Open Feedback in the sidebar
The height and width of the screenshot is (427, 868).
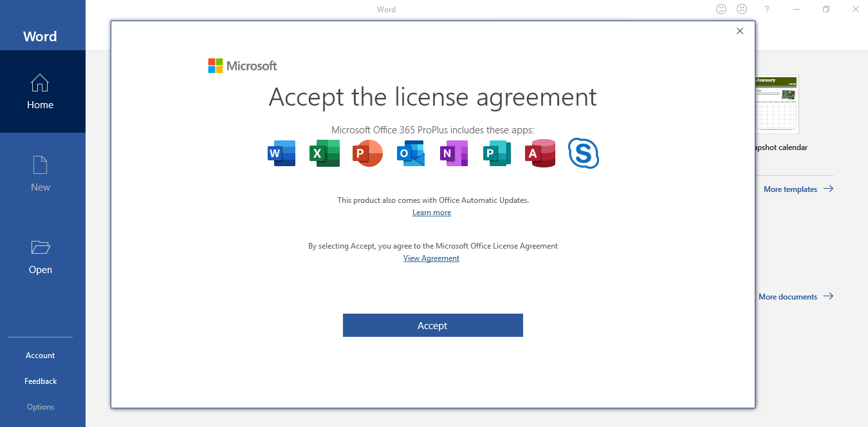(x=41, y=381)
